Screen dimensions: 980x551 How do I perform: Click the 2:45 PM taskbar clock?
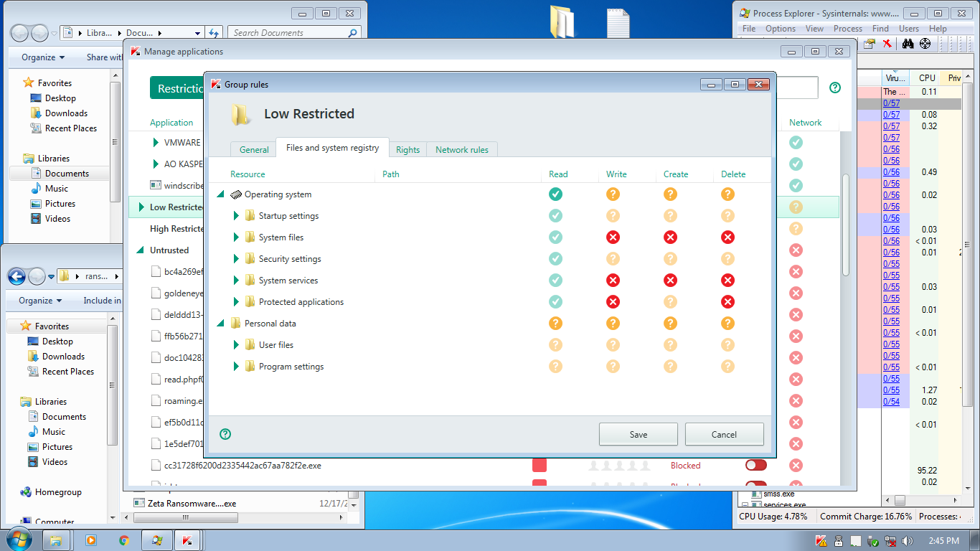(942, 541)
